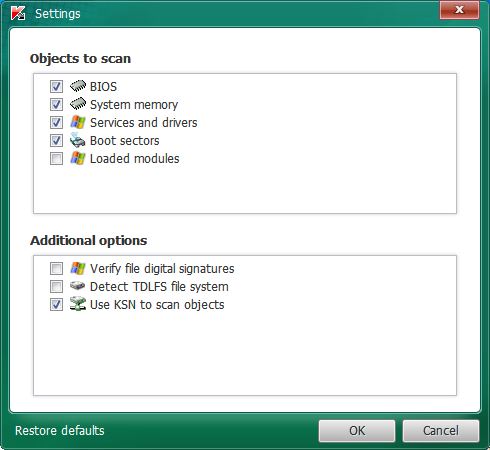Uncheck the BIOS checkbox
This screenshot has height=450, width=490.
56,87
